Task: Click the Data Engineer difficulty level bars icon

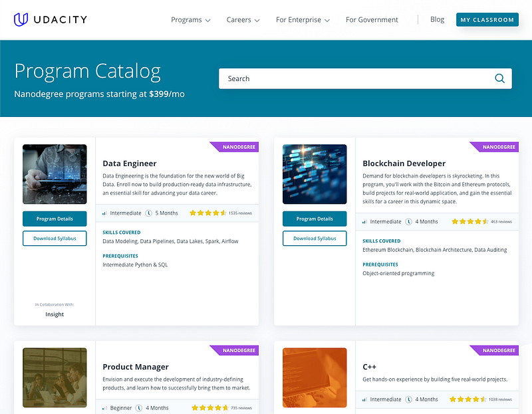Action: [x=104, y=213]
